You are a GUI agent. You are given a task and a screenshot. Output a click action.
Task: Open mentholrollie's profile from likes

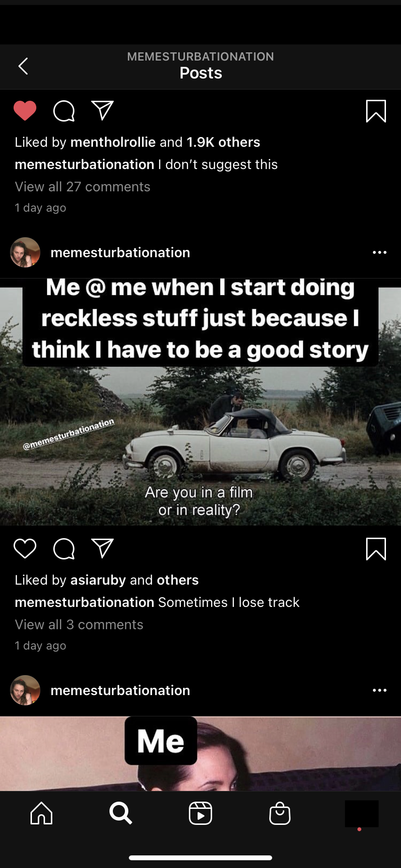click(113, 142)
